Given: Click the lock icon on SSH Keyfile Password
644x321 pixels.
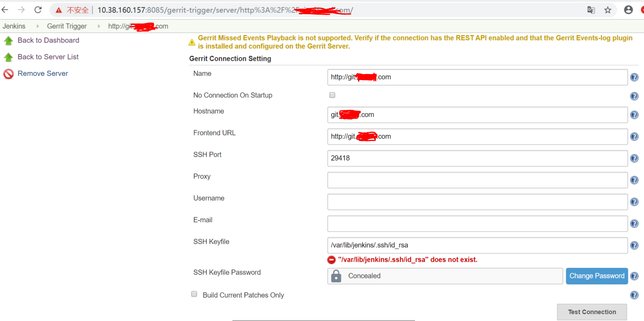Looking at the screenshot, I should click(336, 276).
